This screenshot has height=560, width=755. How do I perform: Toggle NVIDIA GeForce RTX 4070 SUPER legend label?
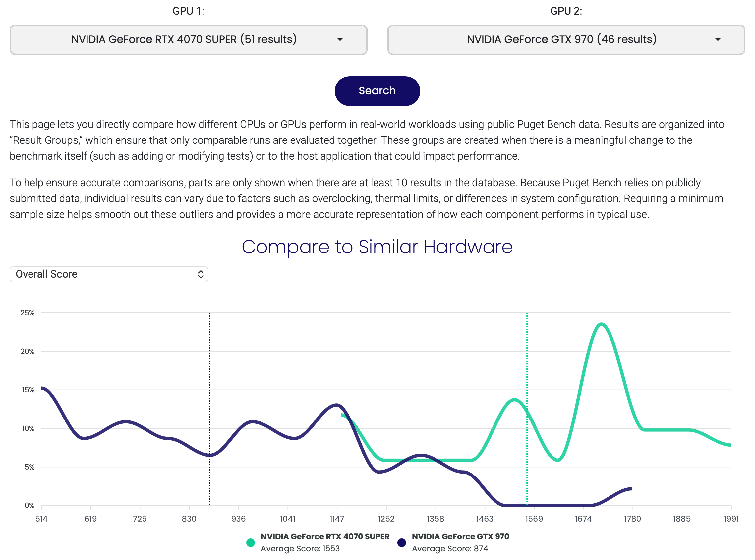(x=325, y=536)
